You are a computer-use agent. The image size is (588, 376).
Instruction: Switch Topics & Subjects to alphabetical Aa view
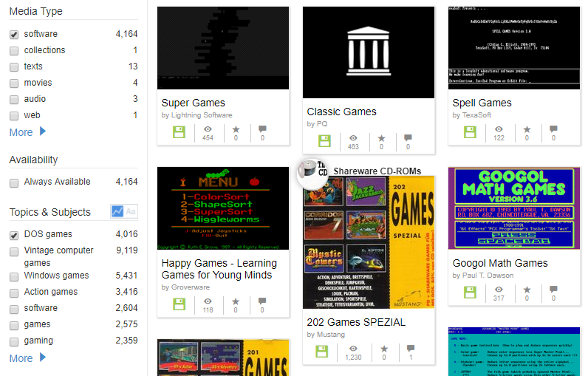(131, 211)
